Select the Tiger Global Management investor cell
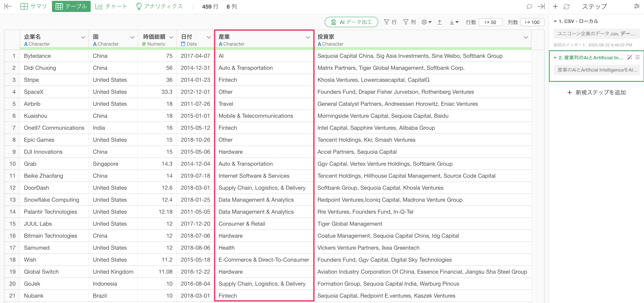The height and width of the screenshot is (303, 644). tap(422, 224)
